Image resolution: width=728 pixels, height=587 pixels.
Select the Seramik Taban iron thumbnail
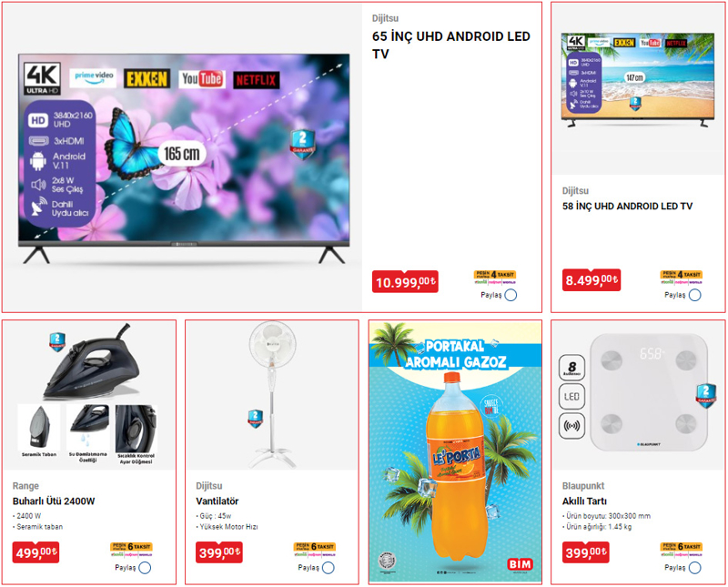click(39, 431)
